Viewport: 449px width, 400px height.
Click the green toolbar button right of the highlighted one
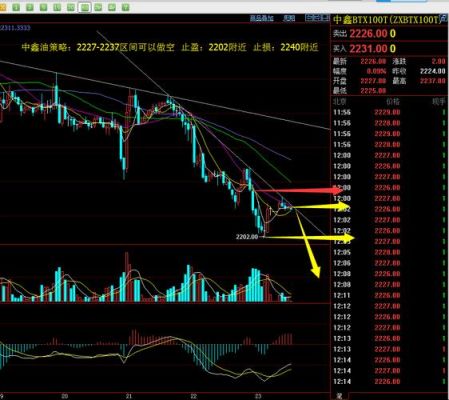[x=98, y=7]
